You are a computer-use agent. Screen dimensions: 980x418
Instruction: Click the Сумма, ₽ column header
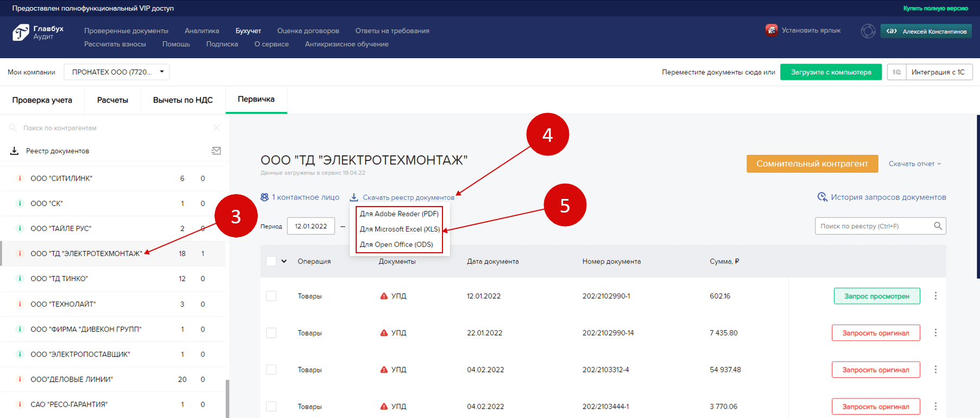pyautogui.click(x=724, y=261)
